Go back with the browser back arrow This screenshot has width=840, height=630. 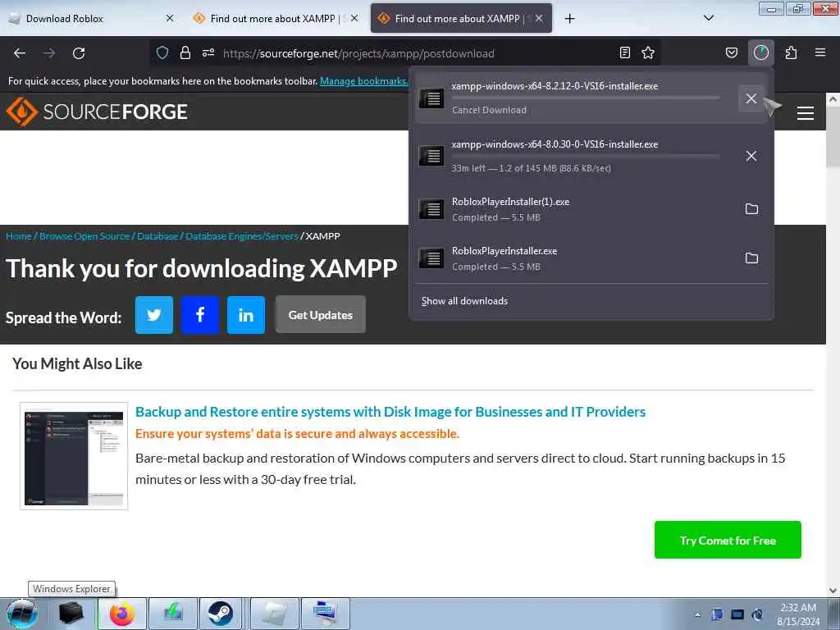click(20, 53)
